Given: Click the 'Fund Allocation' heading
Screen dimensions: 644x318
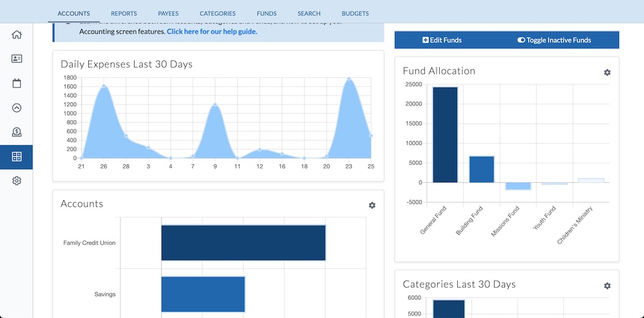Looking at the screenshot, I should (439, 71).
